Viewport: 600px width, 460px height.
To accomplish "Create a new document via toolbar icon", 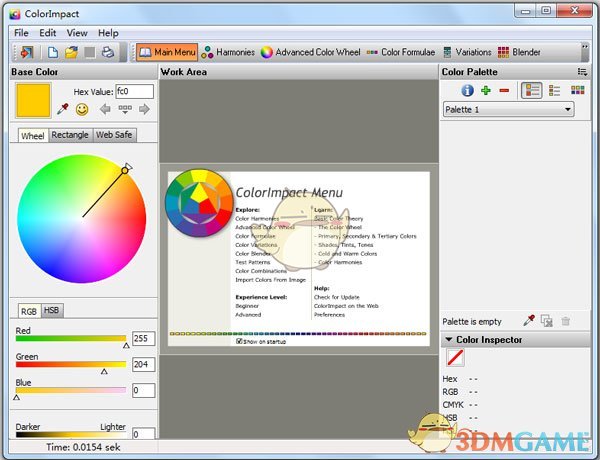I will coord(53,52).
